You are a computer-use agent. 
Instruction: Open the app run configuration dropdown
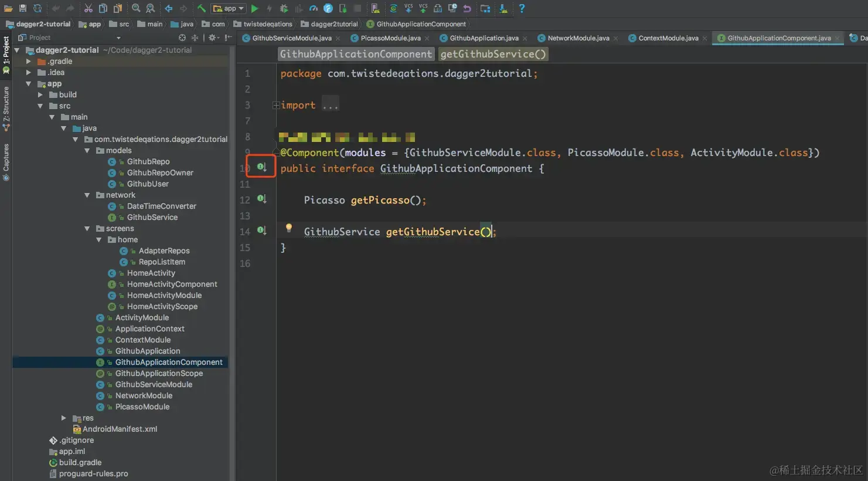[x=229, y=8]
